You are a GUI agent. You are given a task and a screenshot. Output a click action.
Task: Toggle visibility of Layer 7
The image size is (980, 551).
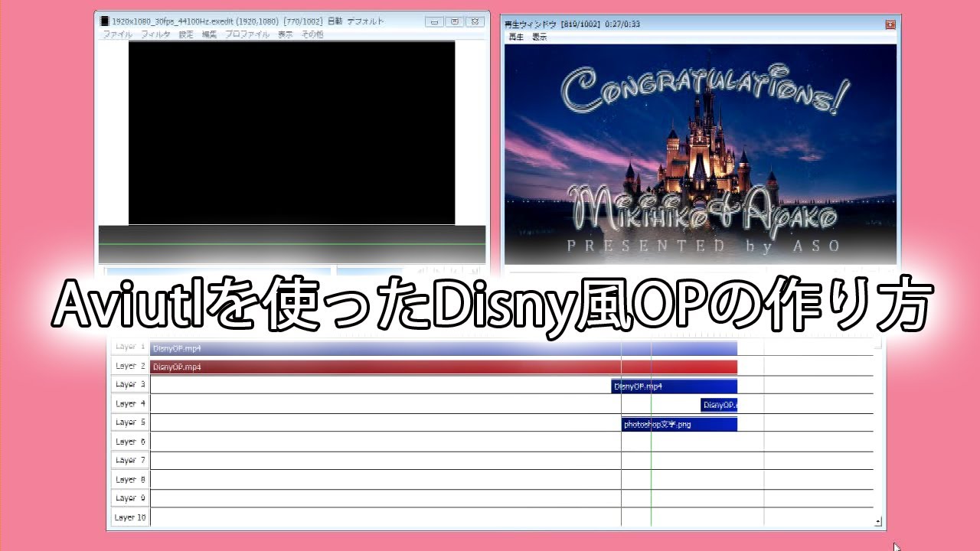(130, 461)
